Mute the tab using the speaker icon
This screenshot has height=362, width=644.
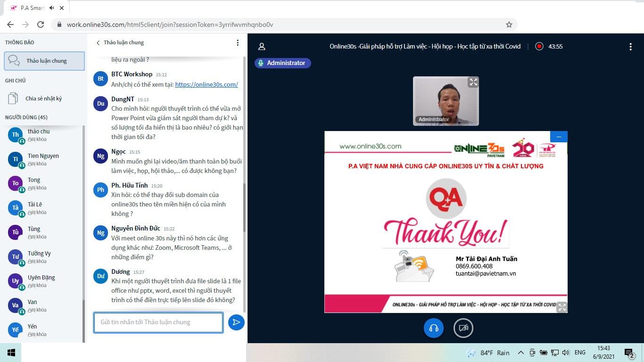pyautogui.click(x=52, y=8)
